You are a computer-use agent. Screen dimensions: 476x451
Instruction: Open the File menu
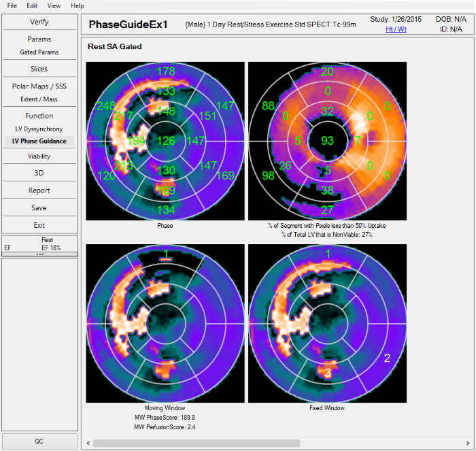[x=12, y=5]
